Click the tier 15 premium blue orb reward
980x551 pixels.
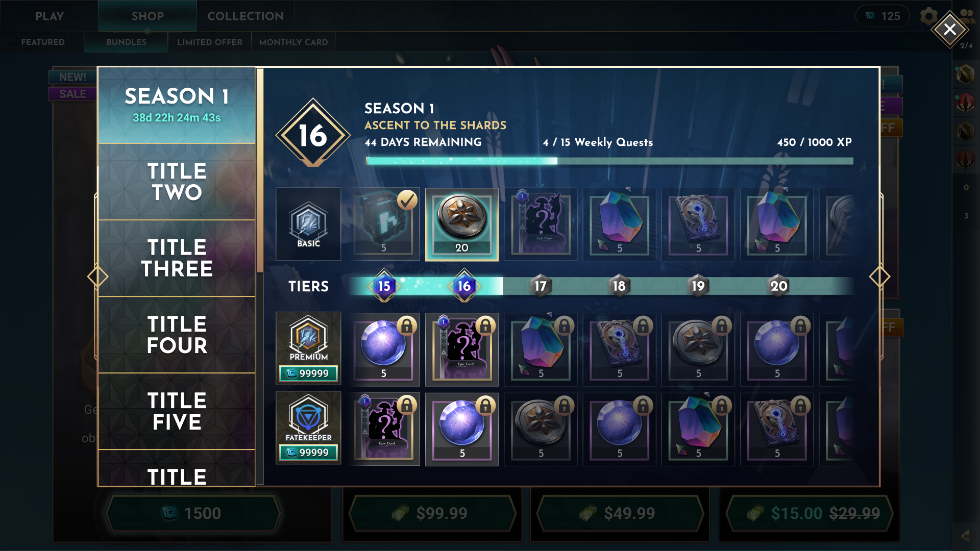click(x=383, y=349)
